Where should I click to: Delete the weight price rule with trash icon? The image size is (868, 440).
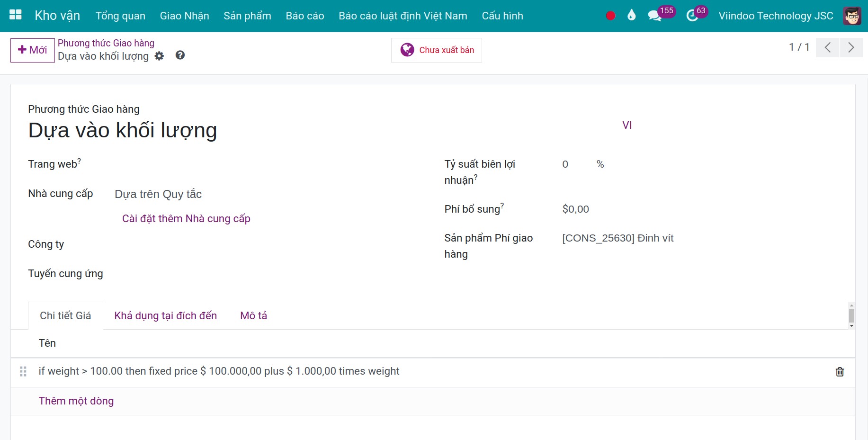[x=840, y=372]
